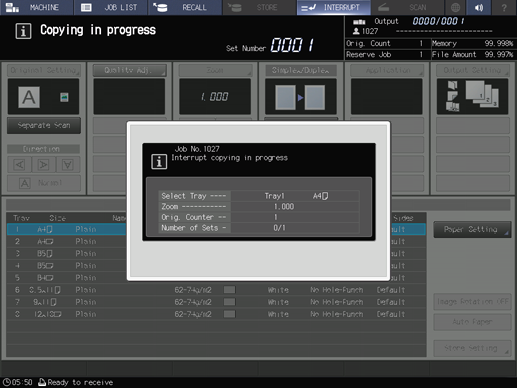The height and width of the screenshot is (388, 517).
Task: Click the small color original icon
Action: pos(64,97)
